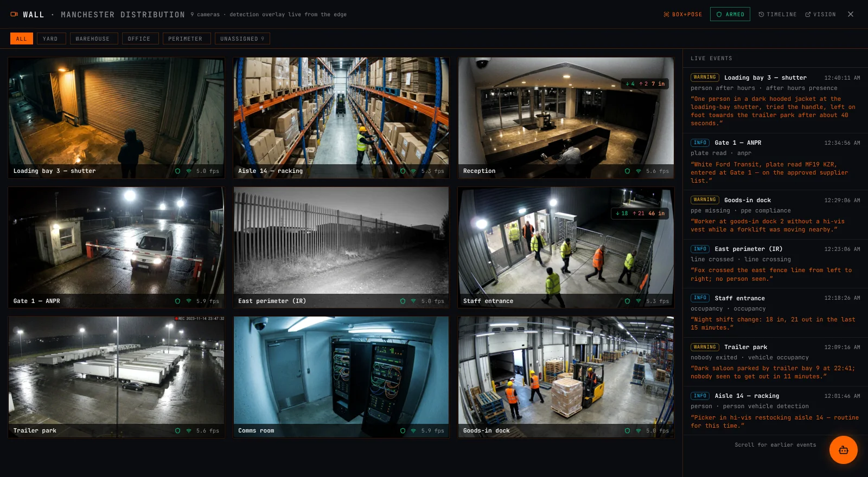This screenshot has height=477, width=868.
Task: Select the PERIMETER filter tab
Action: [x=186, y=38]
